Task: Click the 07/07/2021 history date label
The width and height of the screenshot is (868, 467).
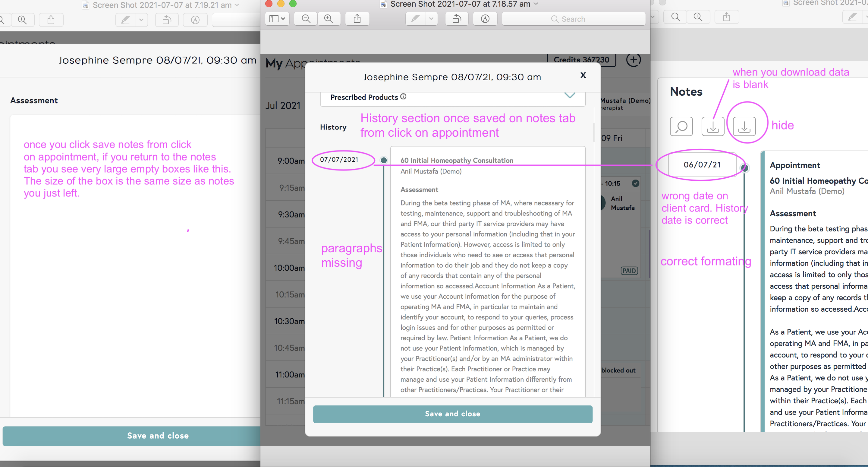Action: 339,160
